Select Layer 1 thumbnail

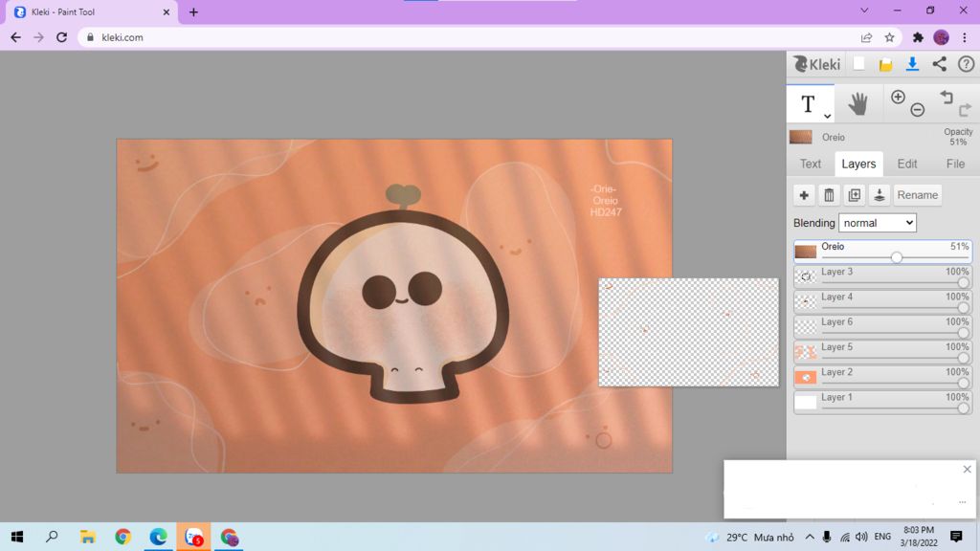coord(806,402)
